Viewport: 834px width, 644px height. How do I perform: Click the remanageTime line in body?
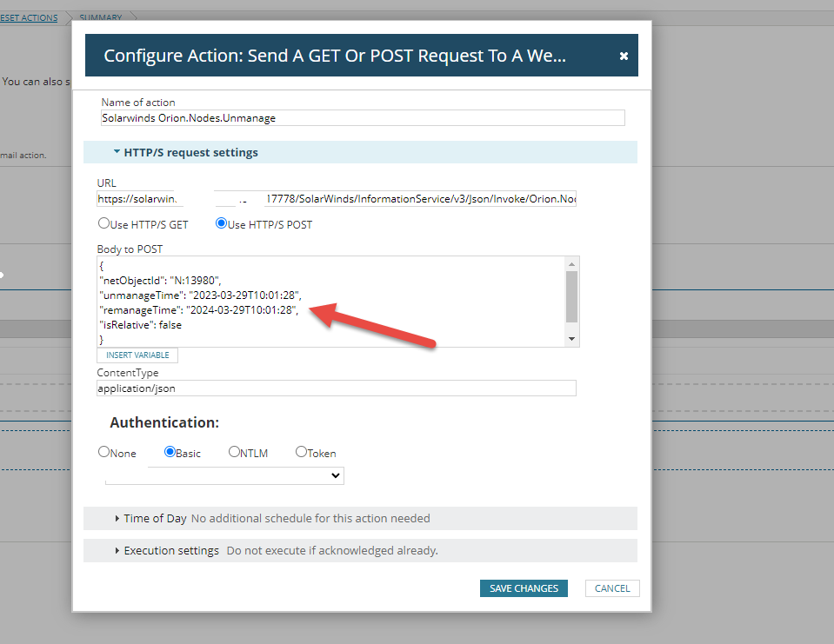(x=199, y=310)
